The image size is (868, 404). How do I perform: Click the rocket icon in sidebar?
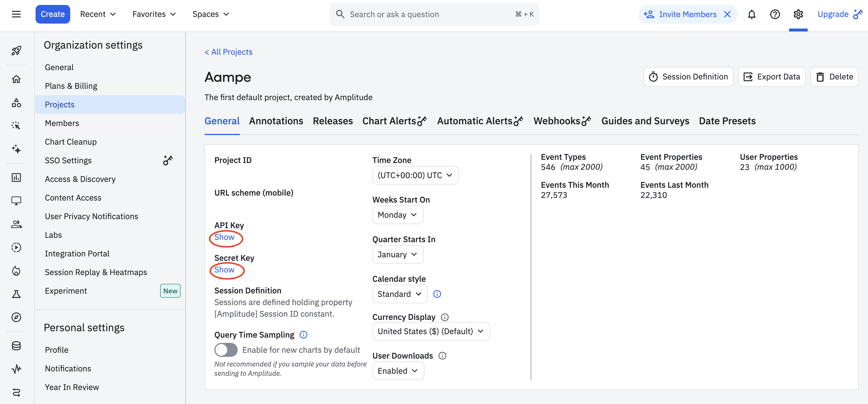coord(16,51)
